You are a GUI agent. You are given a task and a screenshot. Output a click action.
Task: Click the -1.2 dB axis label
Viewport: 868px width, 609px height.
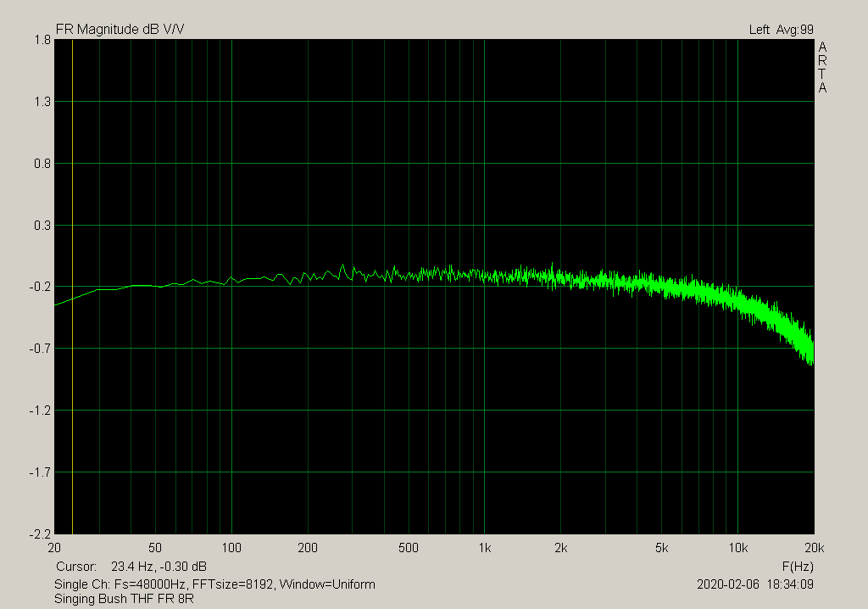click(x=41, y=411)
